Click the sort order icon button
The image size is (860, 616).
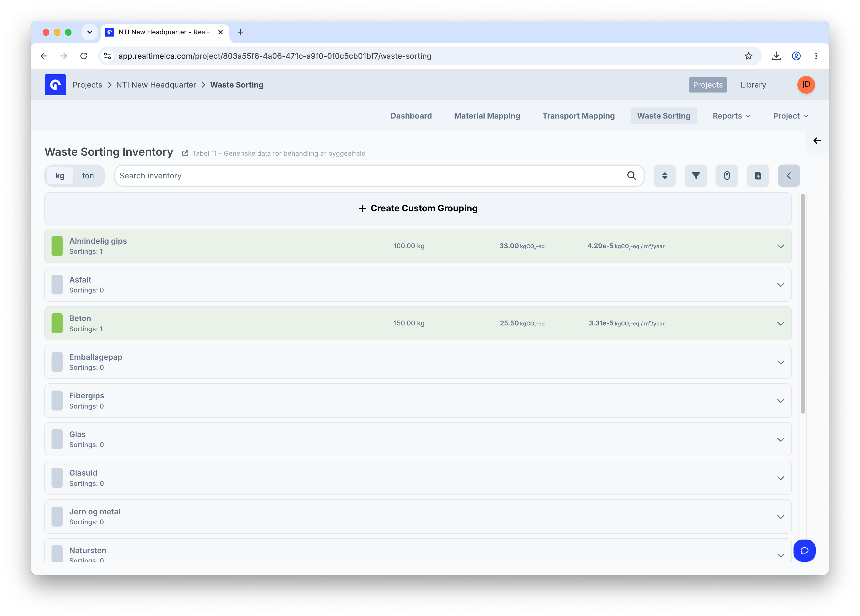(664, 176)
